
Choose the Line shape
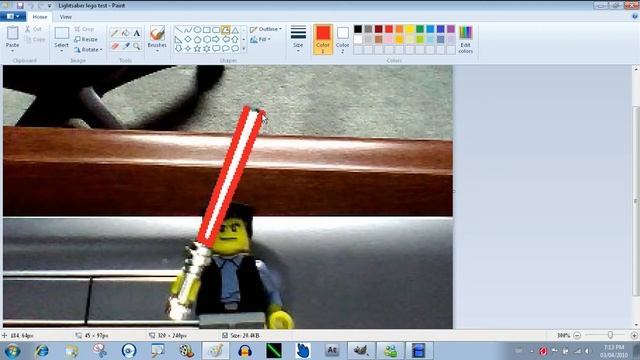[178, 30]
